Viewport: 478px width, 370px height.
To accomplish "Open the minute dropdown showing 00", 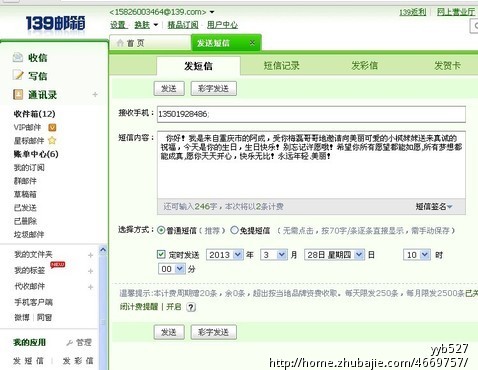I will [171, 269].
